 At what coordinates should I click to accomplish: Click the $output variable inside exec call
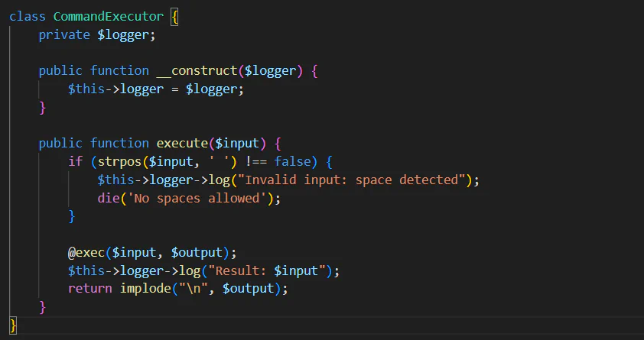pos(197,253)
